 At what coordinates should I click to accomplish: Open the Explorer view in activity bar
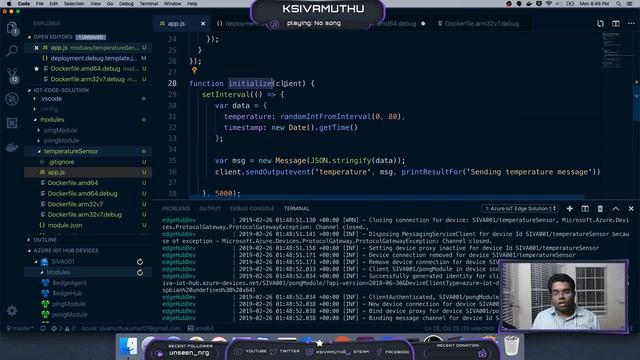tap(12, 28)
